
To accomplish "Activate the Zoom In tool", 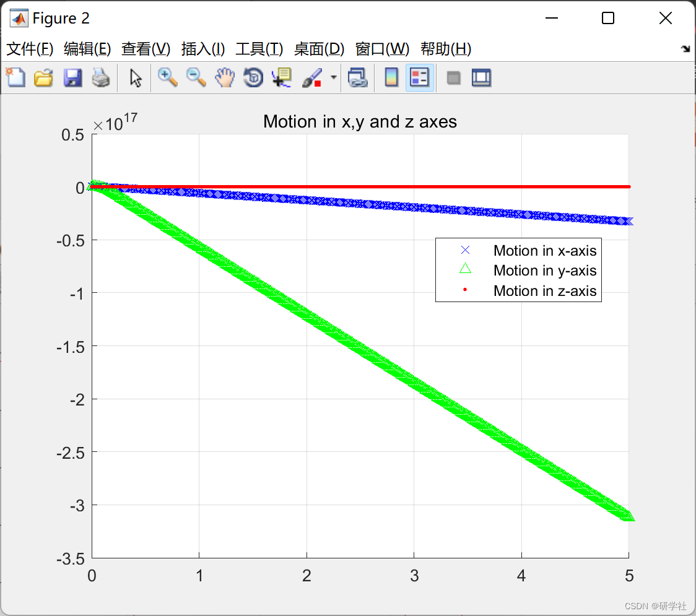I will 168,77.
